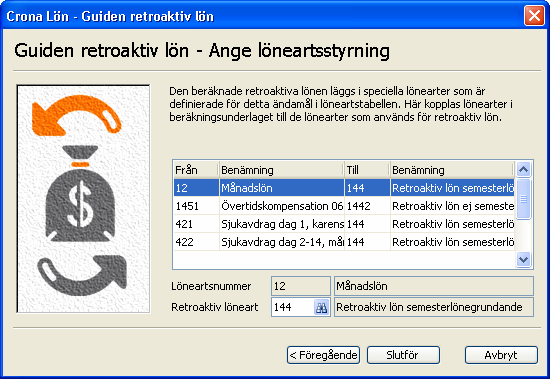Click the Löneartsnummer label

tap(211, 286)
